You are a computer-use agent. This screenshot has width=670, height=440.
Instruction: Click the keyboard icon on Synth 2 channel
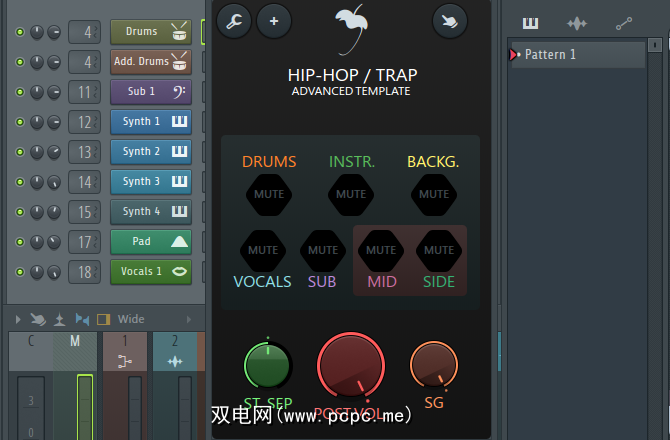pyautogui.click(x=179, y=151)
